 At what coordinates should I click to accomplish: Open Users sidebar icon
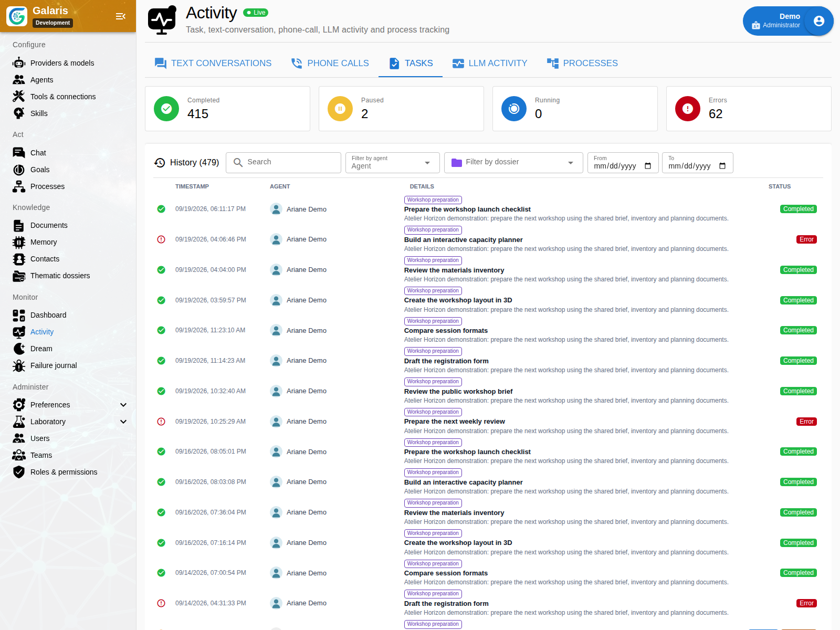19,438
